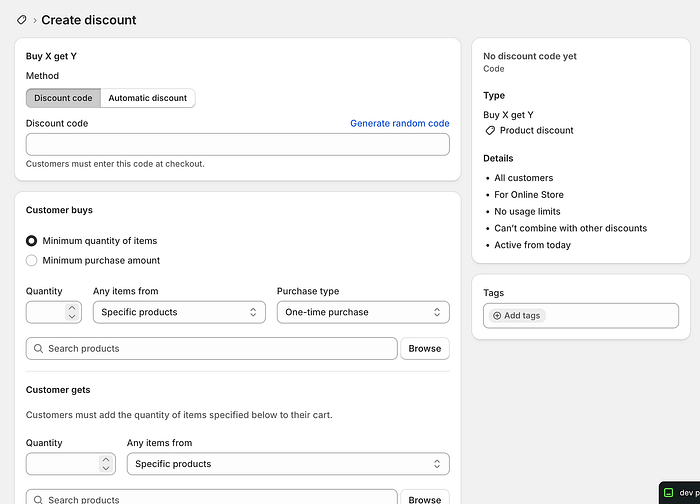Click 'Can't combine with other discounts' detail
Screen dimensions: 700x504
[x=571, y=228]
